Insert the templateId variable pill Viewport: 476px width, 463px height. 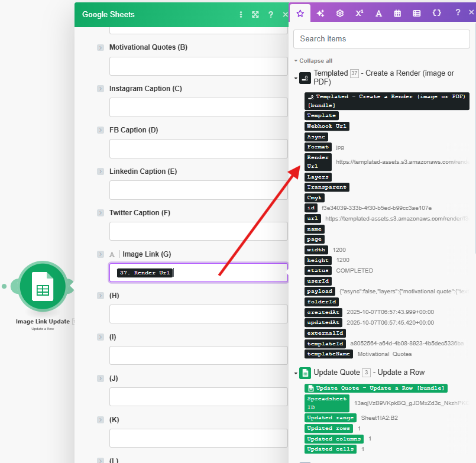[325, 344]
